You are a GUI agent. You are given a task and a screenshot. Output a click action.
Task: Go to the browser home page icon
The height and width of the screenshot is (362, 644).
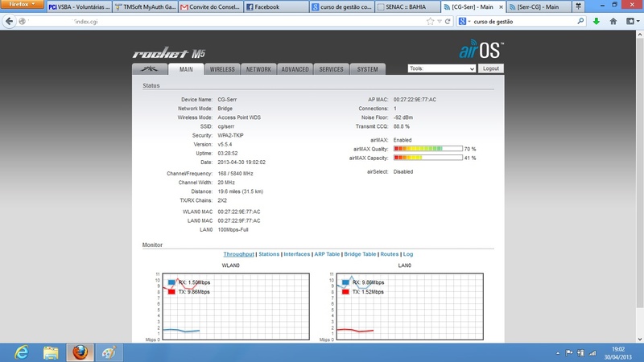click(x=613, y=22)
